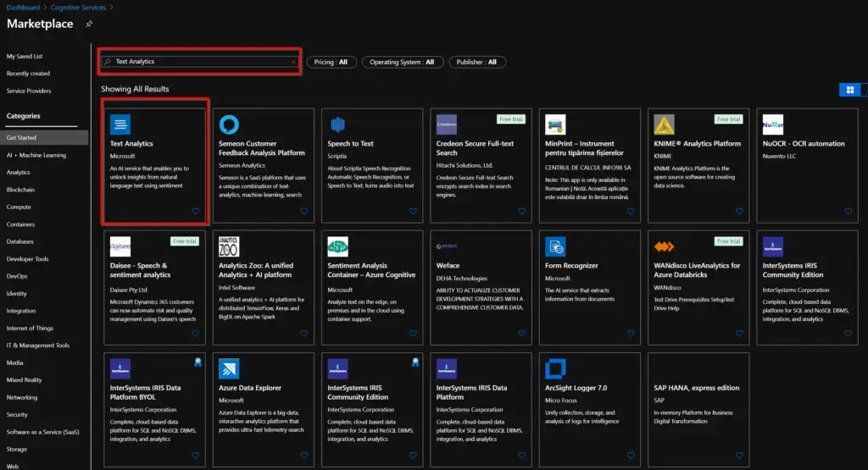Open Recently created

coord(28,74)
